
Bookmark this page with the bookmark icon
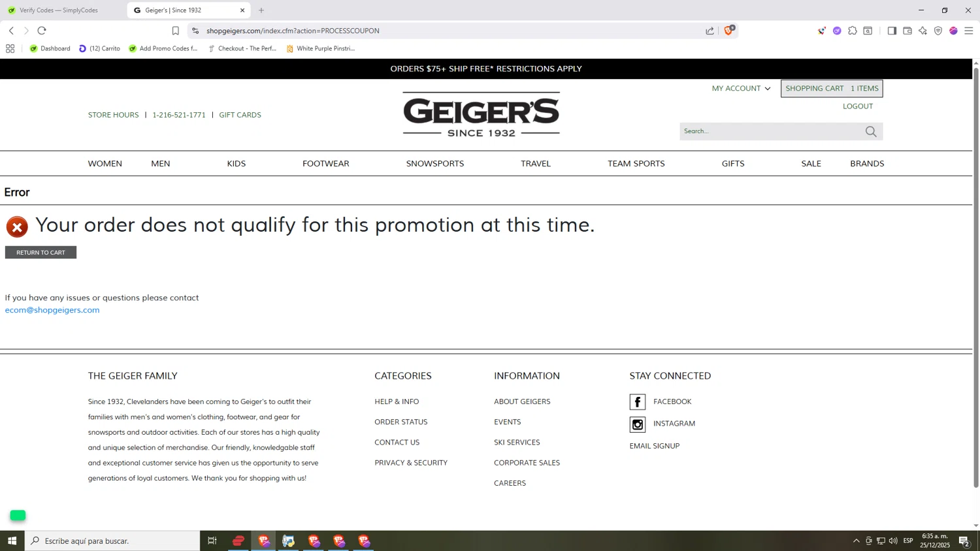(x=175, y=31)
